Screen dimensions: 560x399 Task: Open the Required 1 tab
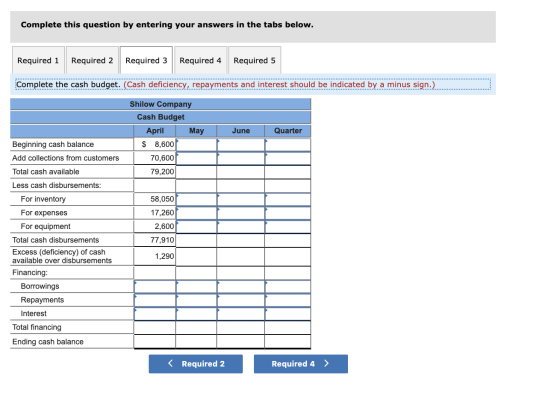point(38,60)
